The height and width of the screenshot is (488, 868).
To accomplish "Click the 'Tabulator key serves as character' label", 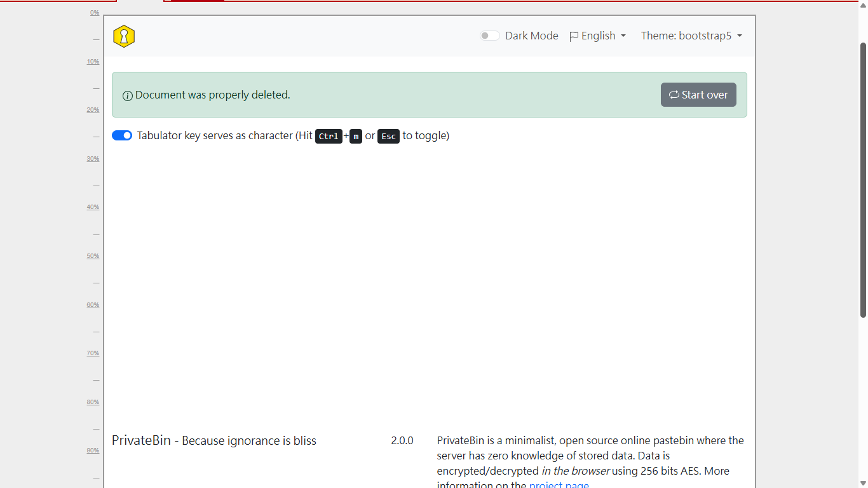I will click(x=216, y=135).
